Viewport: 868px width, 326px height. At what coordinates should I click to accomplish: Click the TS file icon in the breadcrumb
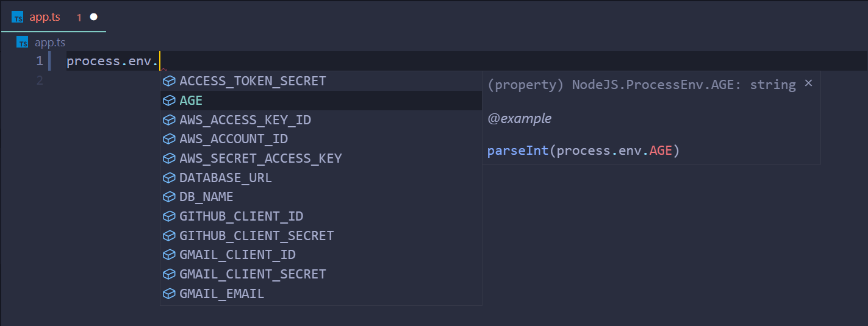23,43
